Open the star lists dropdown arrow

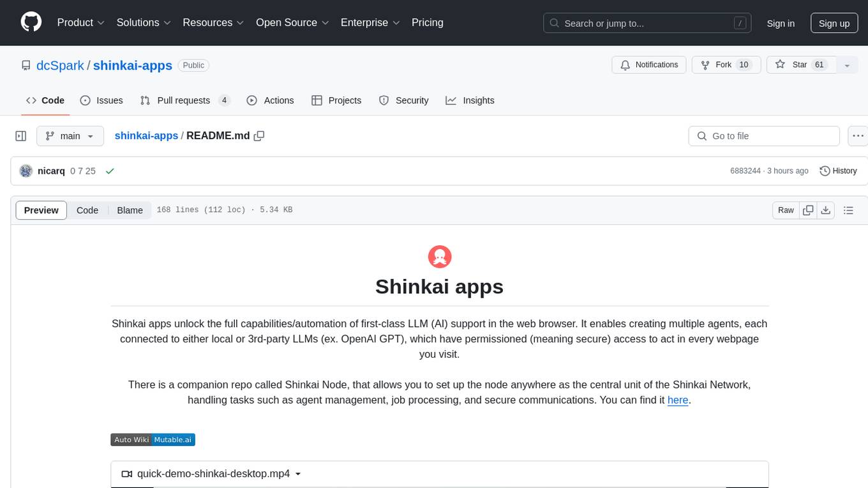point(847,65)
